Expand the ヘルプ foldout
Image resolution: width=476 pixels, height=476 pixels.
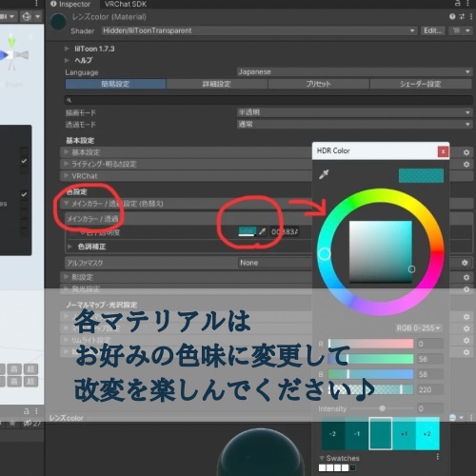click(x=67, y=60)
